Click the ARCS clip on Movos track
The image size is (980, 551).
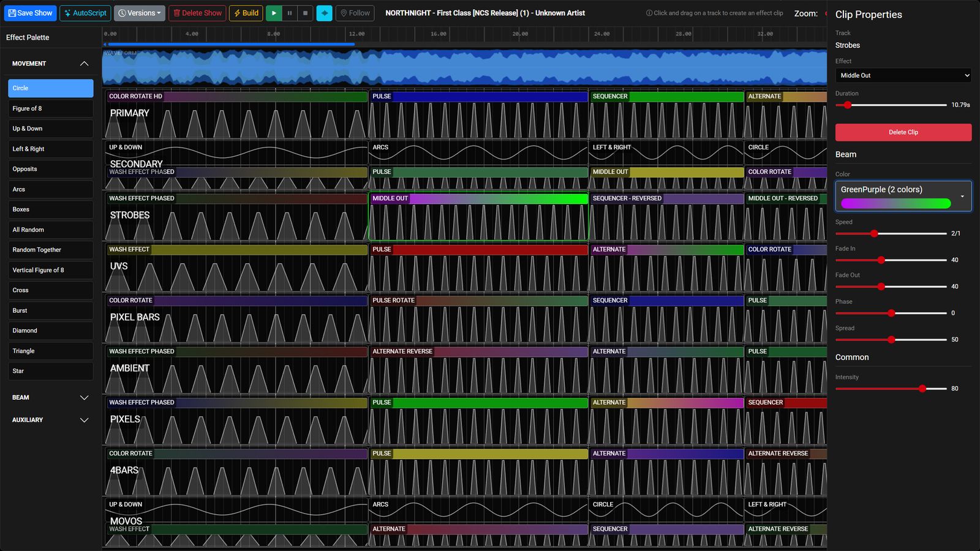tap(478, 510)
